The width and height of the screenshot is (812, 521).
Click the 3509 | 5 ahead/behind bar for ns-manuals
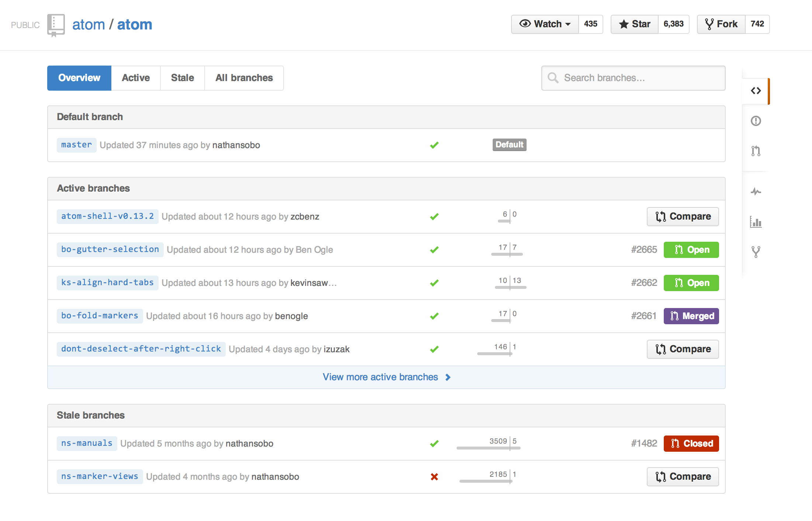click(x=489, y=444)
